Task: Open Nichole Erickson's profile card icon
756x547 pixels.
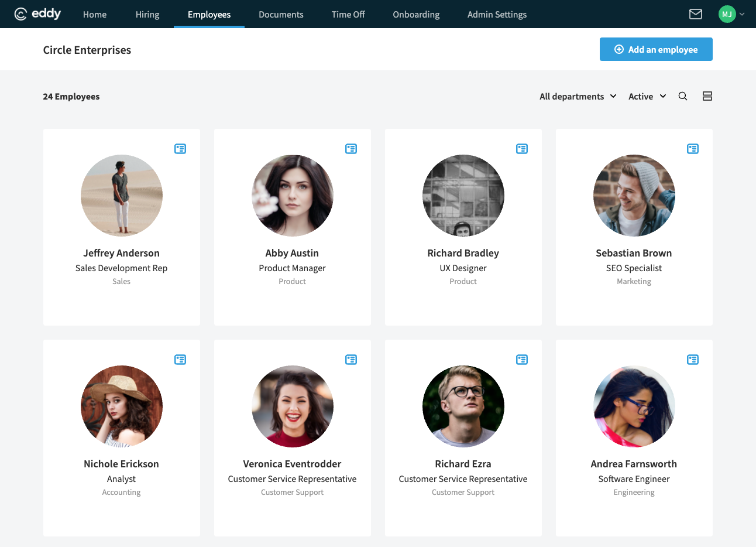Action: 180,360
